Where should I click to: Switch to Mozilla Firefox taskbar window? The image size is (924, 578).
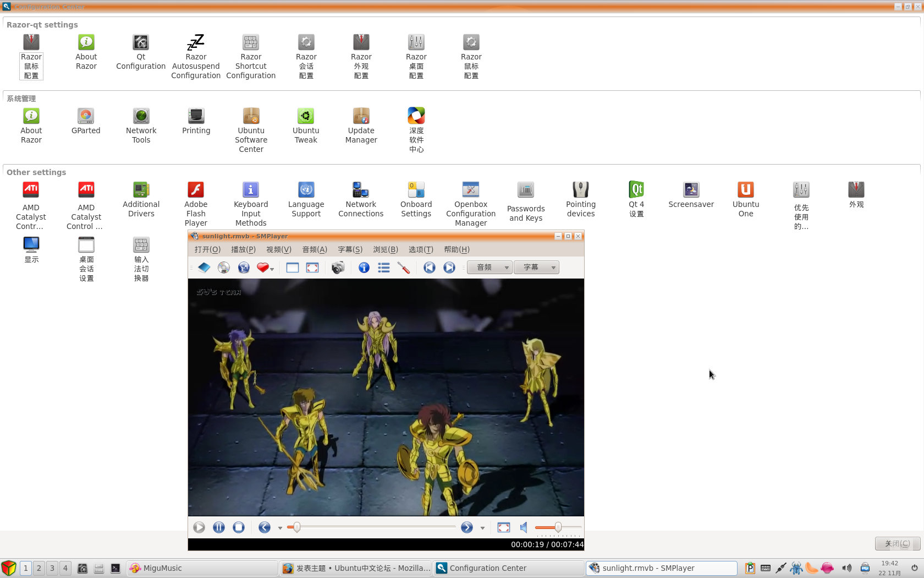(356, 568)
